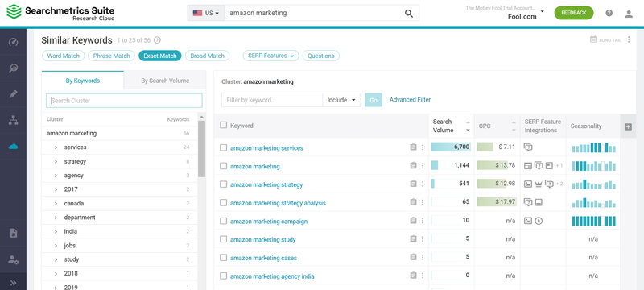The width and height of the screenshot is (644, 290).
Task: Switch to By Search Volume tab
Action: coord(165,81)
